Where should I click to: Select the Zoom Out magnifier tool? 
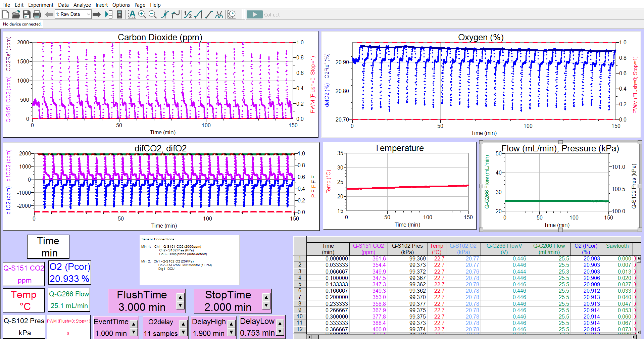click(x=153, y=14)
